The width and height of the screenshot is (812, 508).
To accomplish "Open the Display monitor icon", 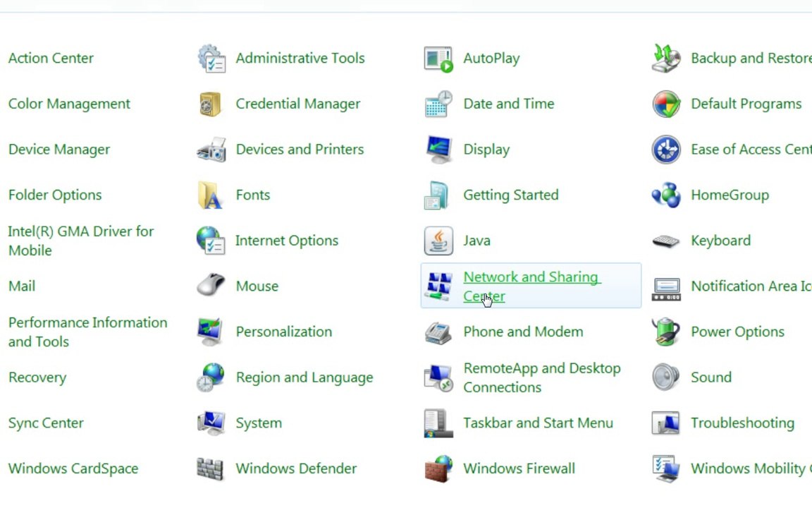I will (x=438, y=150).
